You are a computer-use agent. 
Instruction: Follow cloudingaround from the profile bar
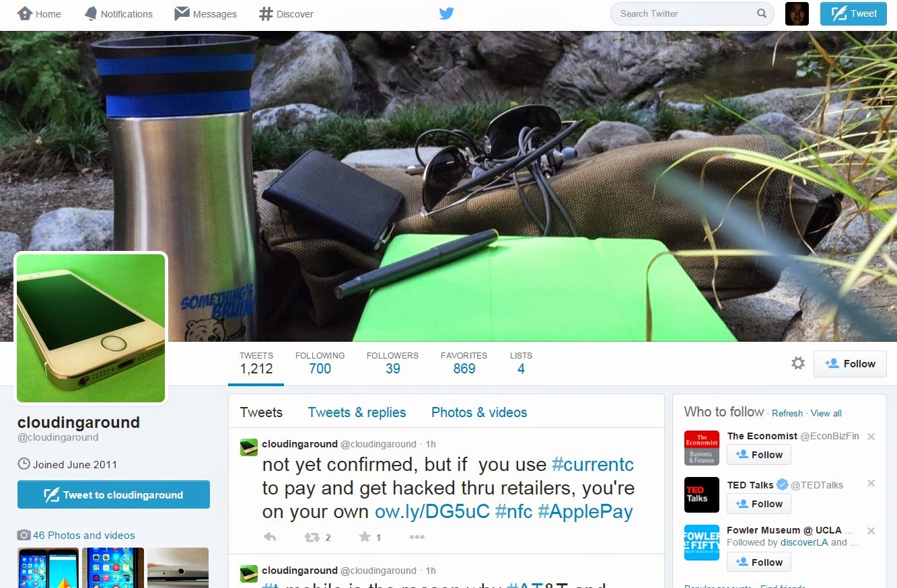point(850,364)
